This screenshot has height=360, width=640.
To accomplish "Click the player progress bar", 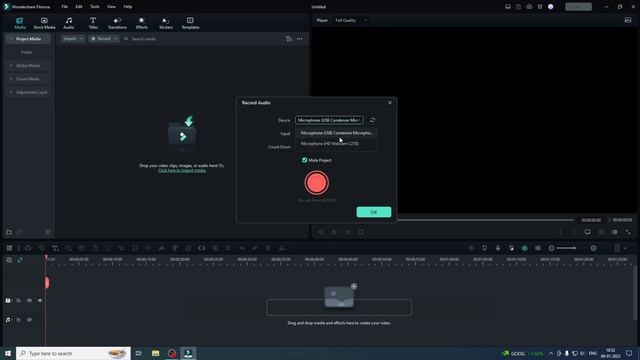I will pyautogui.click(x=486, y=220).
